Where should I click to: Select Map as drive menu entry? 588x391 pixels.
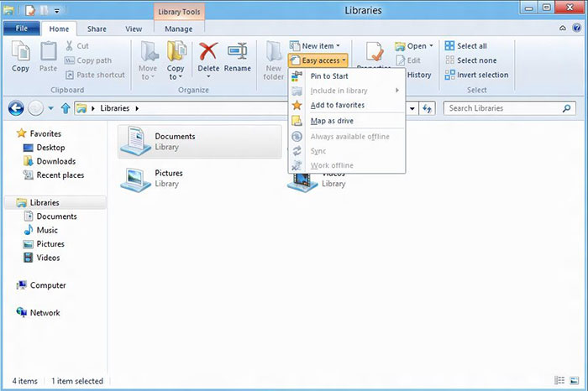(332, 121)
